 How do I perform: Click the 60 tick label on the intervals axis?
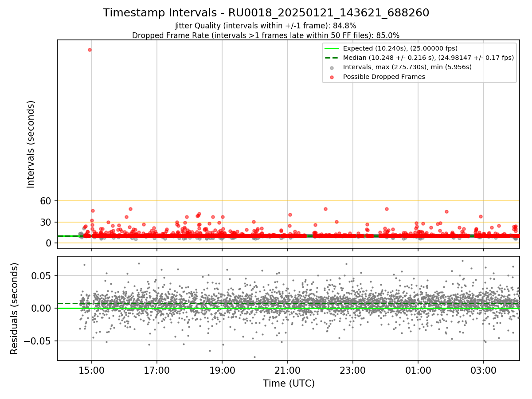tap(47, 201)
